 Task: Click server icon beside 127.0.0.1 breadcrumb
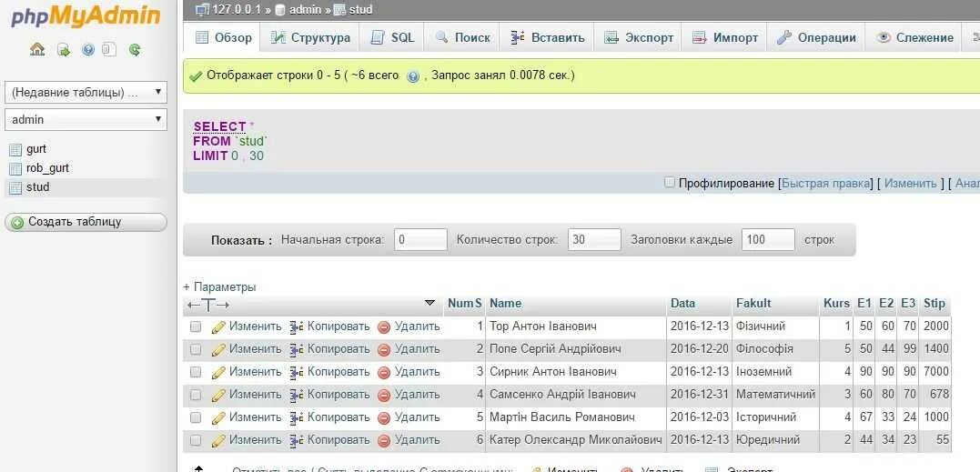[x=202, y=9]
